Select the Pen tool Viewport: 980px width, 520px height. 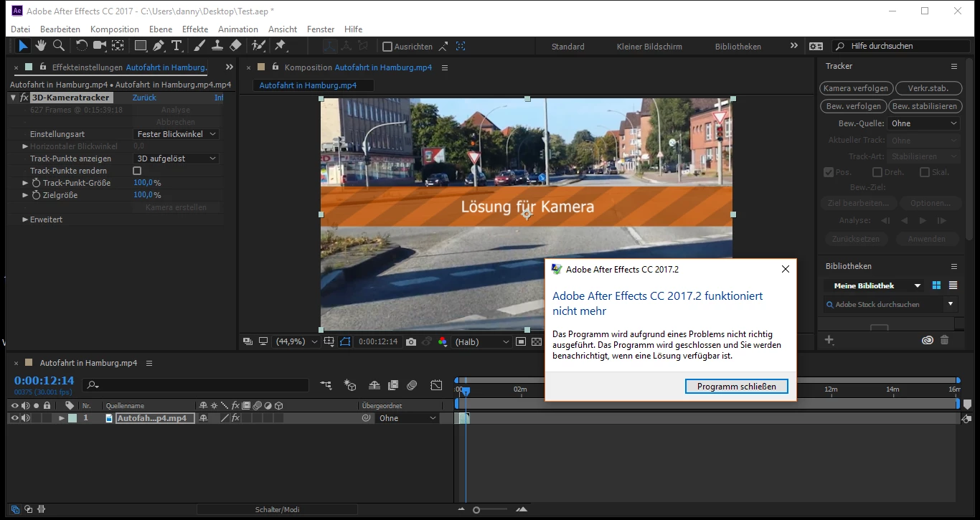pos(159,46)
